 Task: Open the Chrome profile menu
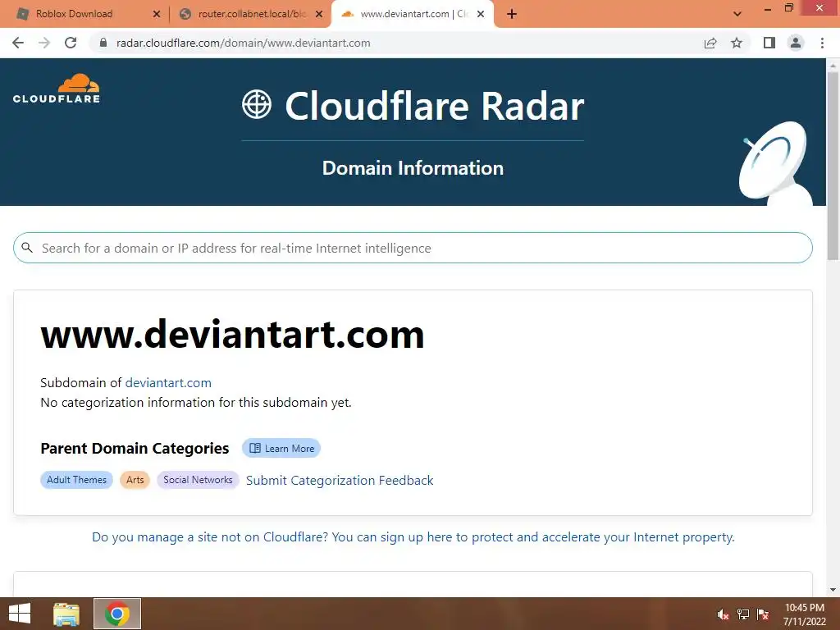[796, 43]
